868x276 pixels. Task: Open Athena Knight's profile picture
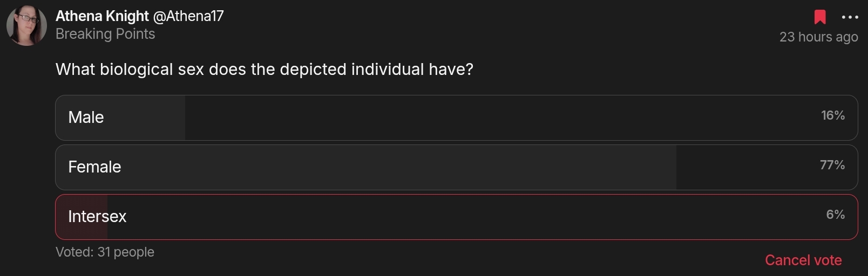click(26, 25)
